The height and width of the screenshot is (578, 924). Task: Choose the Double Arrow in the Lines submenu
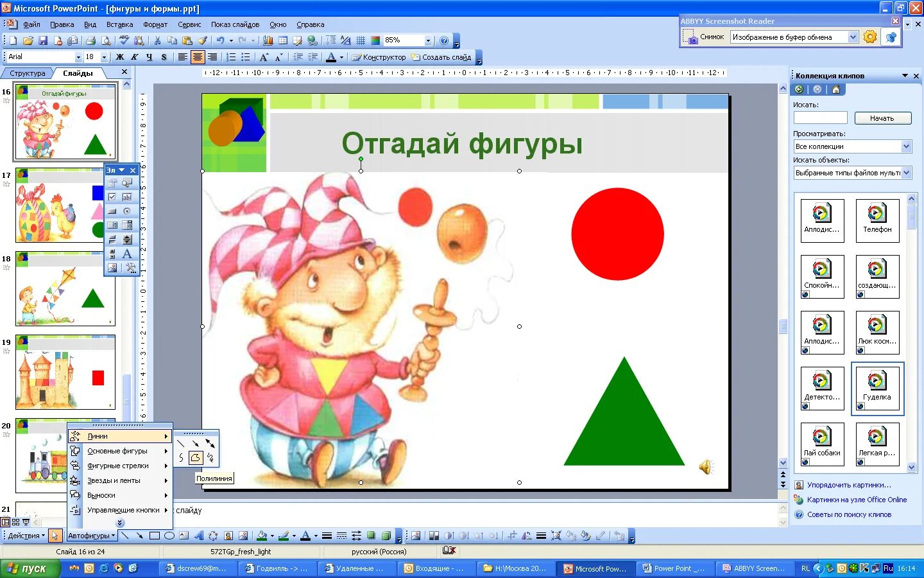pyautogui.click(x=210, y=443)
